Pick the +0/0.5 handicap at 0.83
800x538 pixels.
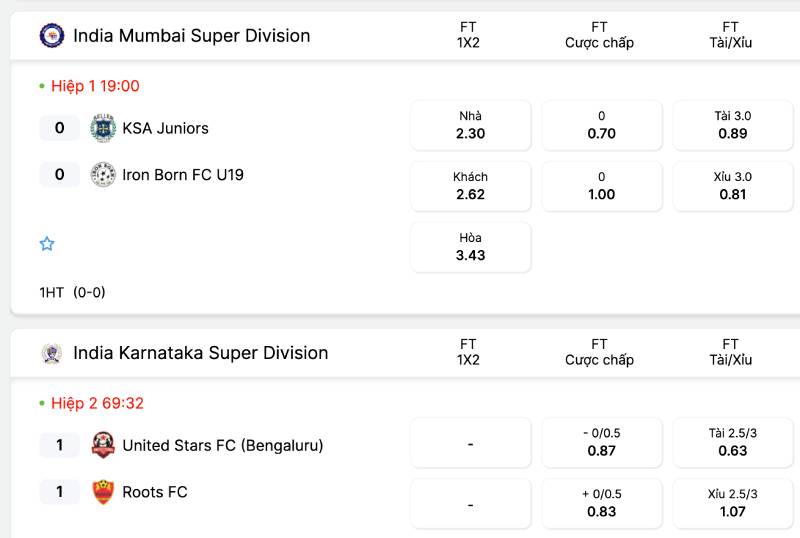(x=601, y=503)
